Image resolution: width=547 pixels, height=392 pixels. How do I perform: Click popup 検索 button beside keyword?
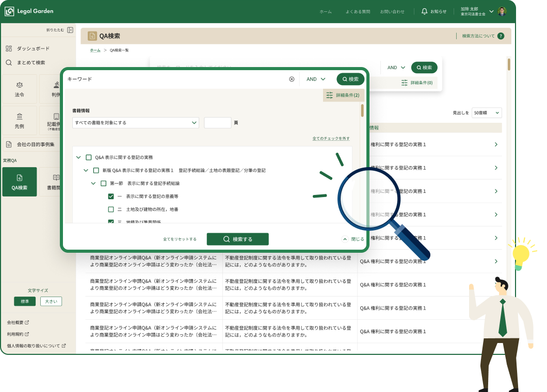click(350, 79)
